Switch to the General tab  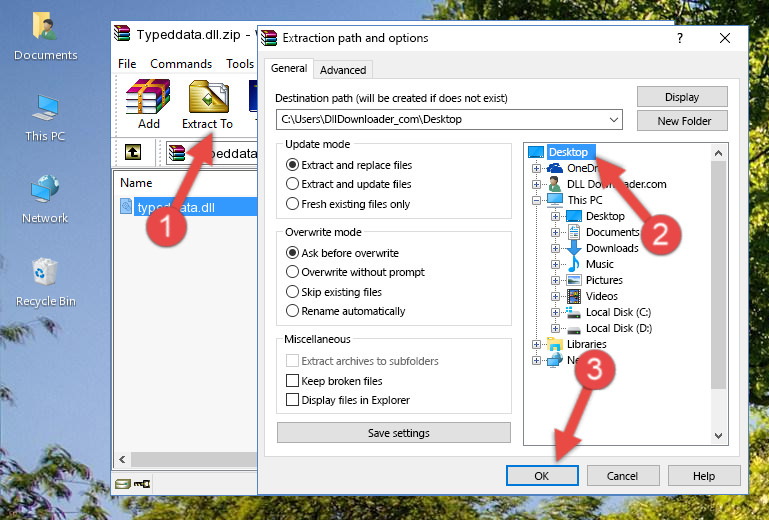click(x=289, y=68)
